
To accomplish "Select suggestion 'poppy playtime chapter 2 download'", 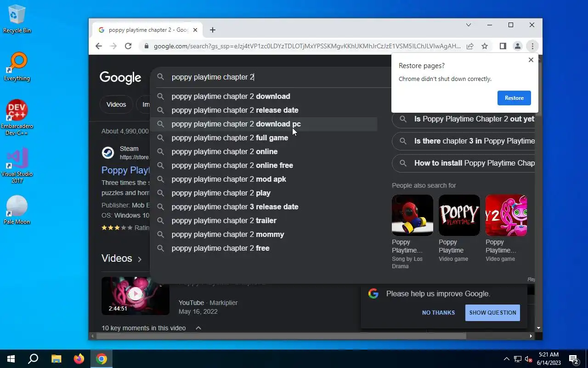I will tap(264, 96).
